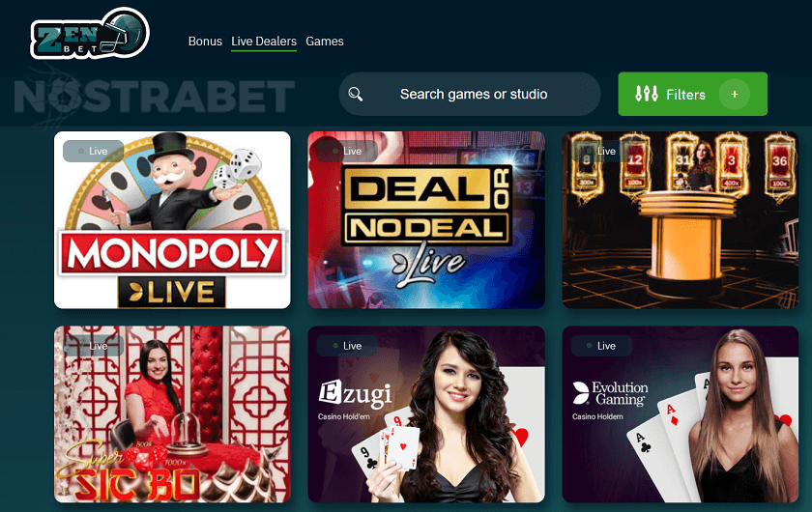The height and width of the screenshot is (512, 812).
Task: Go to the Games section
Action: point(325,42)
